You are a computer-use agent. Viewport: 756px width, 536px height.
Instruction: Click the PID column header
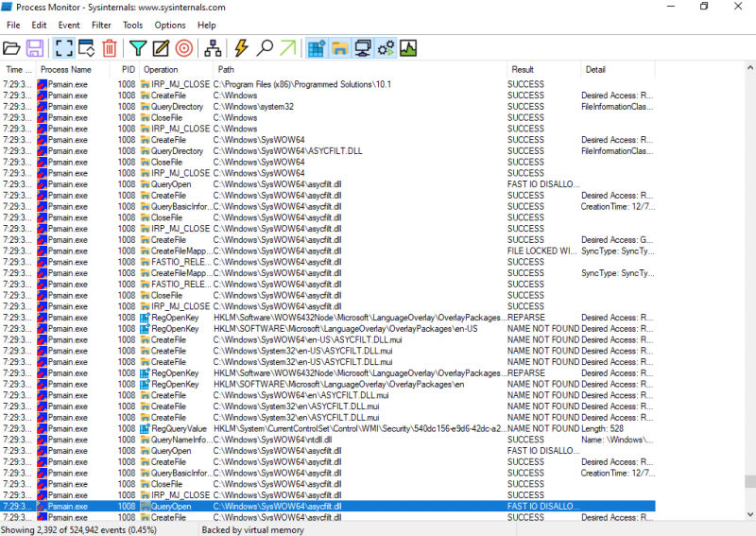[x=125, y=69]
